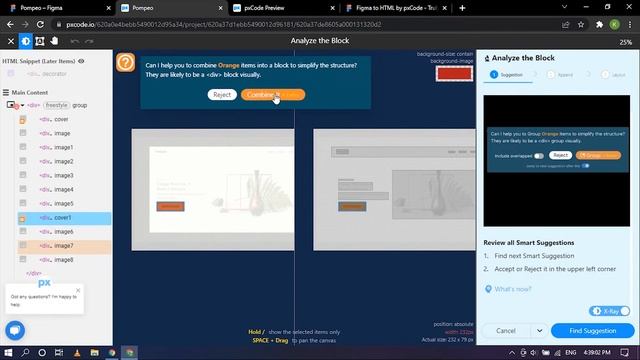The height and width of the screenshot is (360, 640).
Task: Reload the pxcode.io page
Action: coord(40,24)
